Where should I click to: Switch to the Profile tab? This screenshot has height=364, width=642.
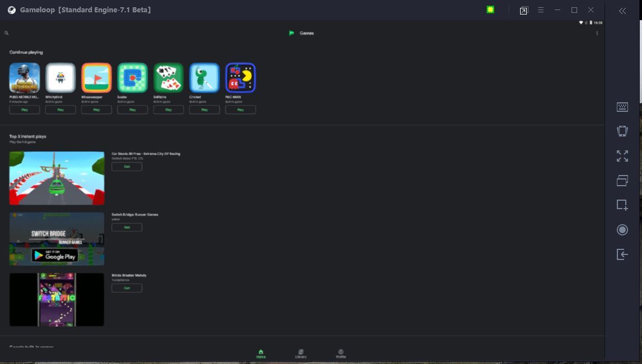[x=341, y=354]
